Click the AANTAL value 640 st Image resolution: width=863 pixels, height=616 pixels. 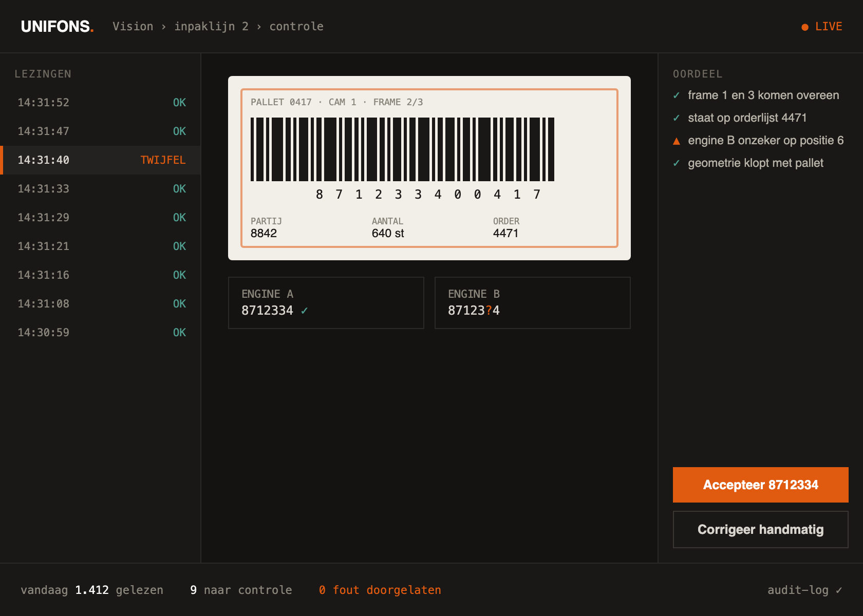(388, 234)
